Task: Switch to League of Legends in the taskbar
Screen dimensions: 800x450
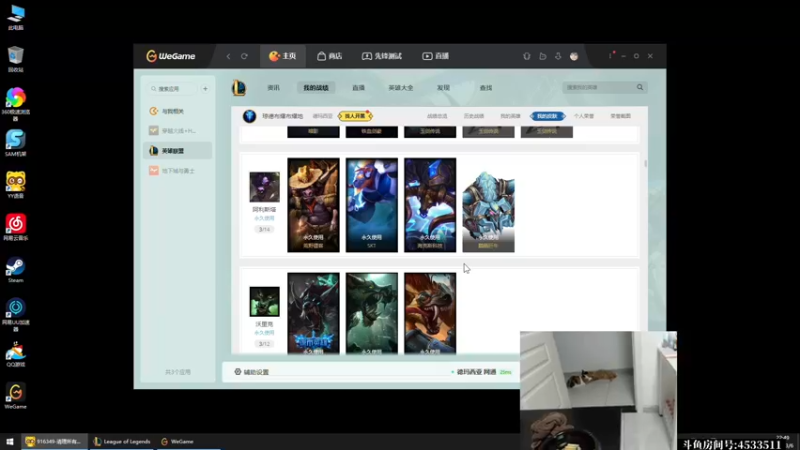Action: (x=122, y=442)
